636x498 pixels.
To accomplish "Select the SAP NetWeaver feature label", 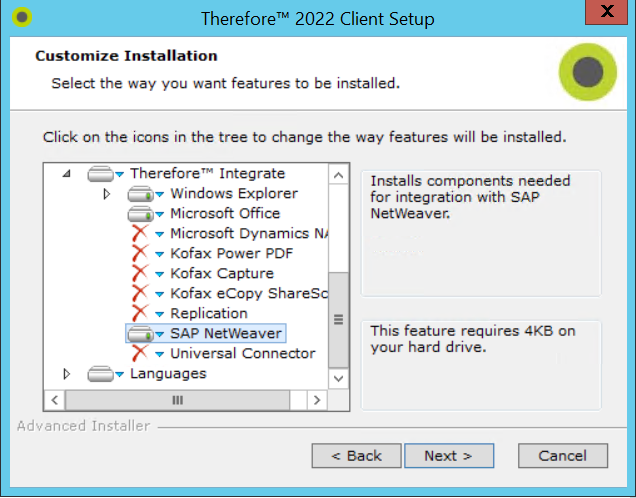I will pyautogui.click(x=225, y=334).
